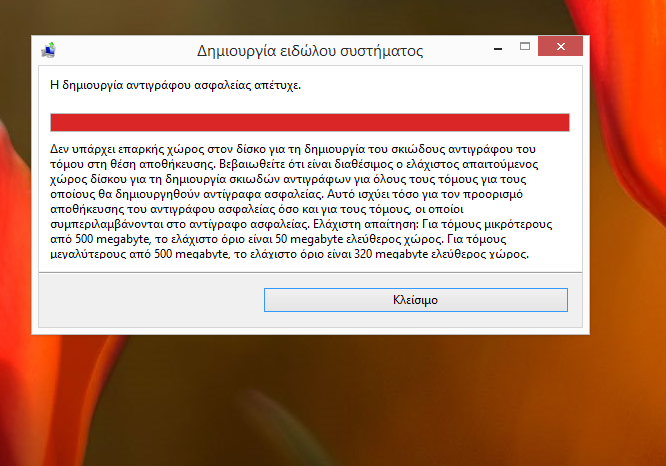Image resolution: width=666 pixels, height=466 pixels.
Task: Click the title 'Δημιουργία ειδώλου συστήματος'
Action: (x=310, y=51)
